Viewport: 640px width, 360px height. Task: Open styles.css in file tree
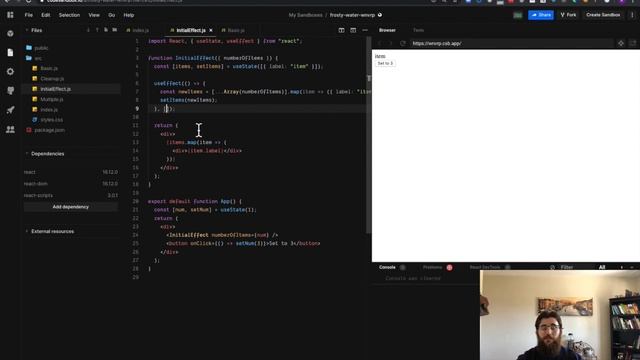[x=51, y=120]
